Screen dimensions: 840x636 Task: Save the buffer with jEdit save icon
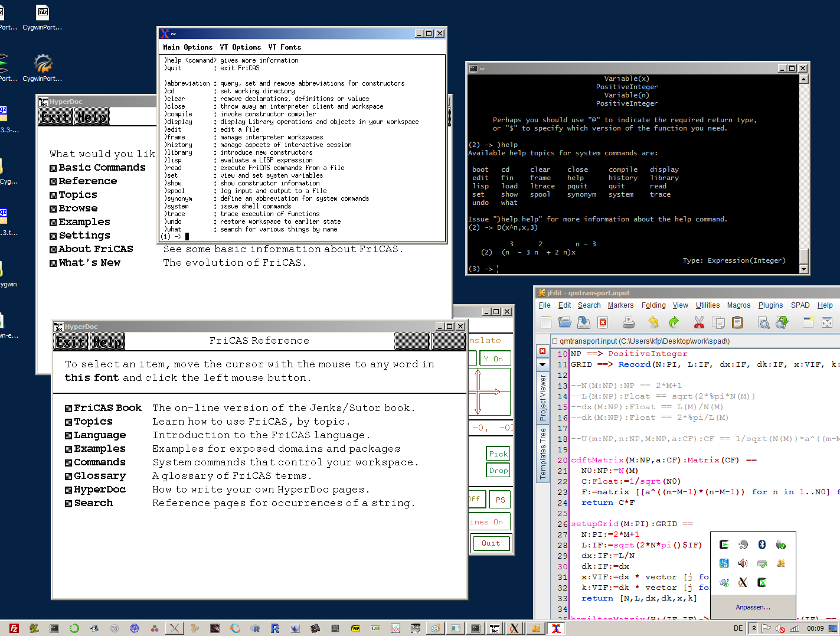point(584,322)
